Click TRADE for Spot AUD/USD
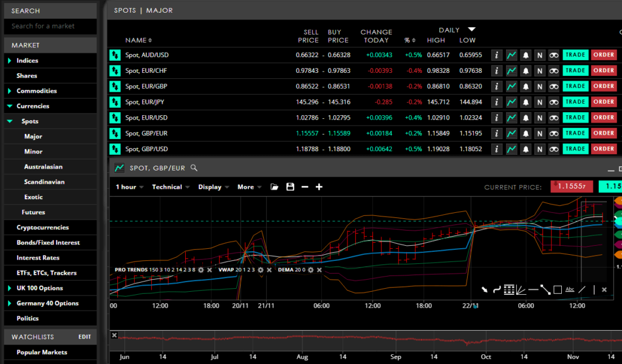 click(x=575, y=55)
